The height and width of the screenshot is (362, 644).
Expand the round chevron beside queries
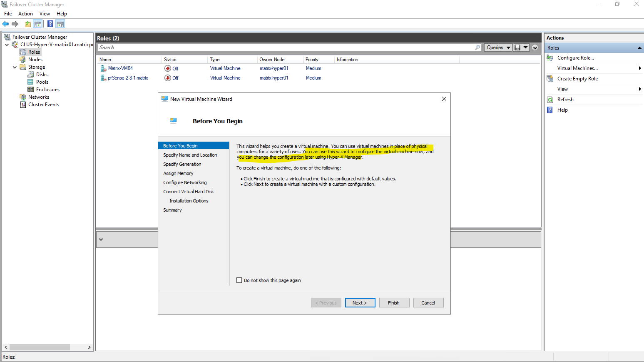[535, 47]
